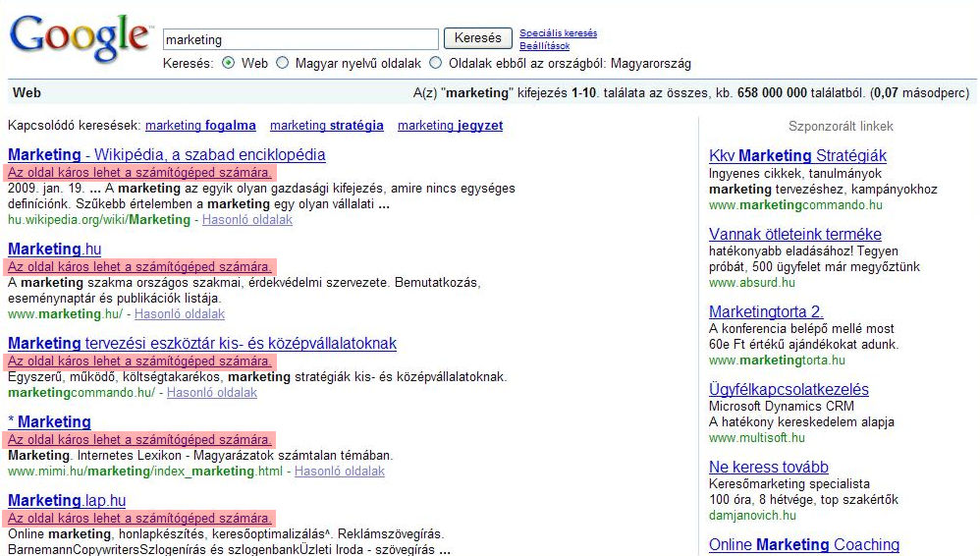
Task: Click the malware warning under Marketing.hu
Action: (140, 267)
